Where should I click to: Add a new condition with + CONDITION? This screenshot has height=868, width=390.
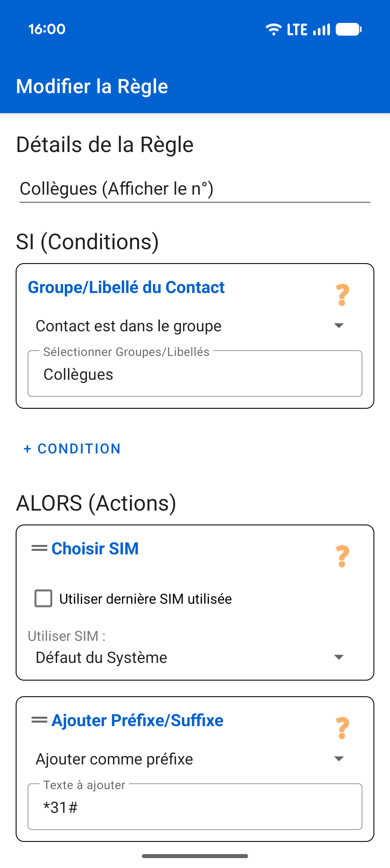click(72, 449)
